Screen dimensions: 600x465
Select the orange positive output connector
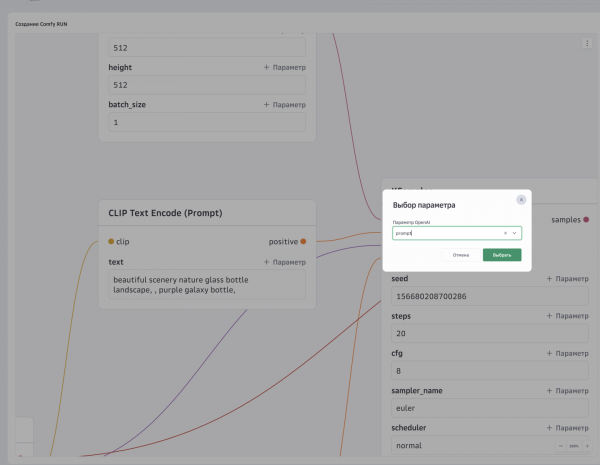click(x=303, y=241)
